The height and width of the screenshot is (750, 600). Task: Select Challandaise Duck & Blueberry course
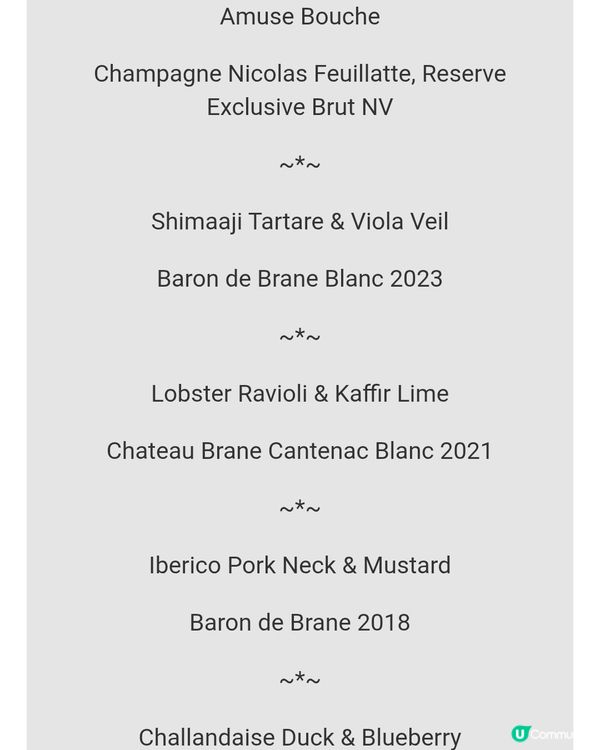click(x=300, y=737)
